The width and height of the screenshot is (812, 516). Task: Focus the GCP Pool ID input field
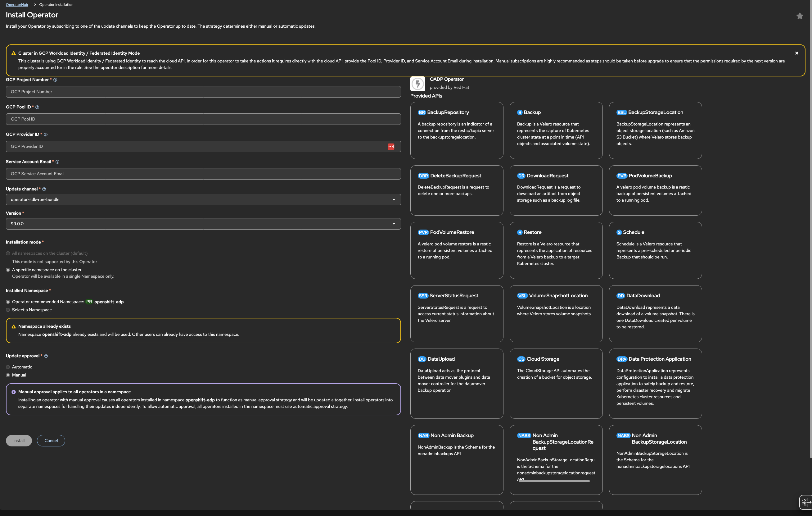[203, 119]
